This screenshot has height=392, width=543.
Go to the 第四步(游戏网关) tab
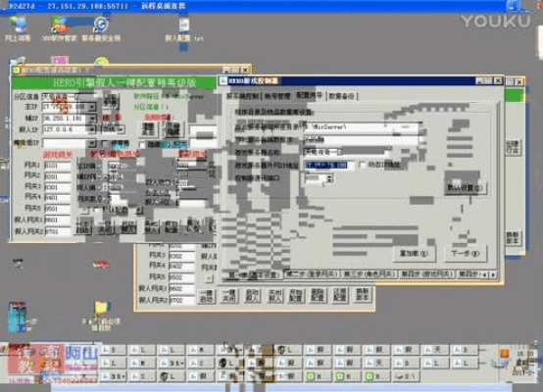click(426, 274)
